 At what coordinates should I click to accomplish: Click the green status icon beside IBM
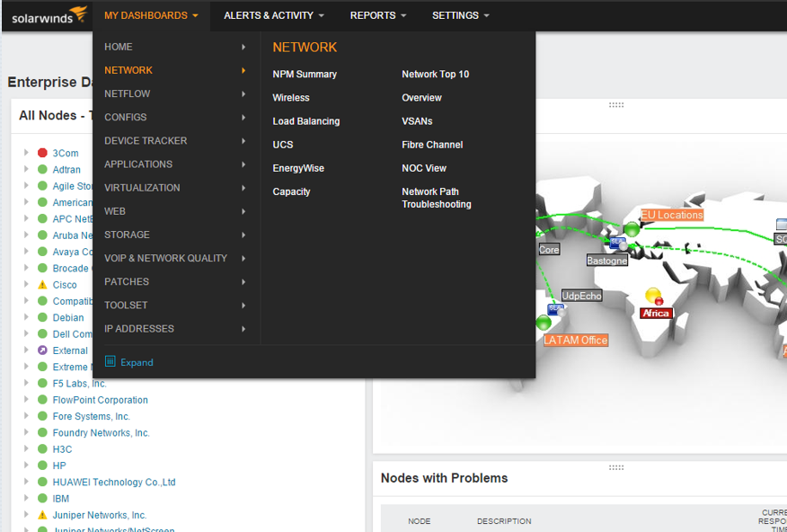click(x=42, y=499)
